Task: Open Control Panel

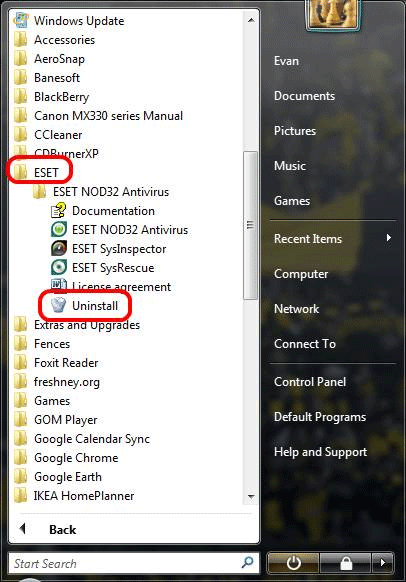Action: point(310,382)
